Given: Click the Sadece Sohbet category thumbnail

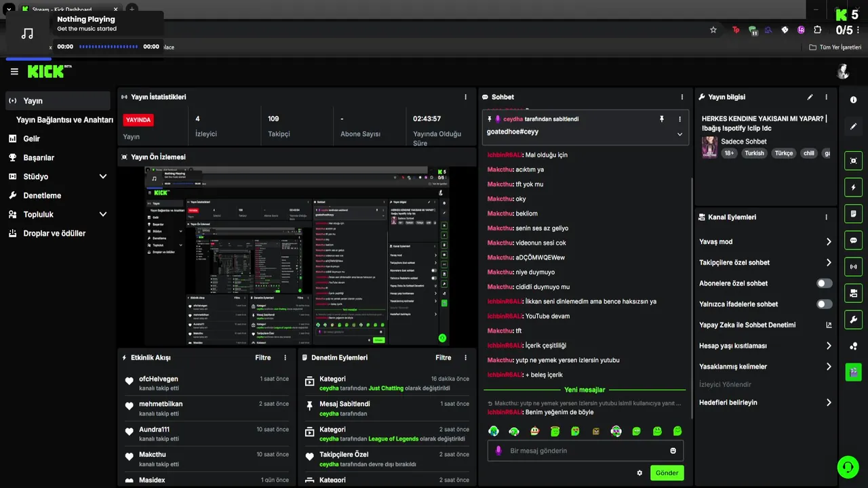Looking at the screenshot, I should (x=709, y=147).
